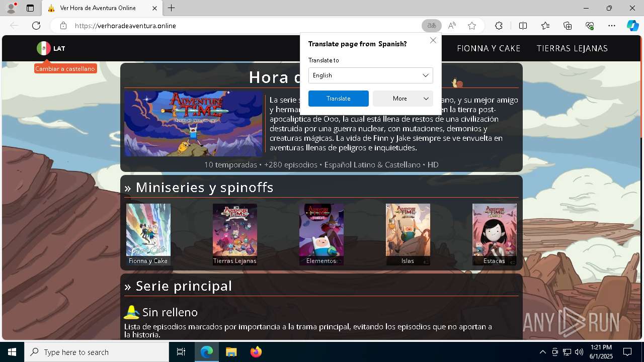Click the blue Translate button
644x362 pixels.
click(x=339, y=99)
